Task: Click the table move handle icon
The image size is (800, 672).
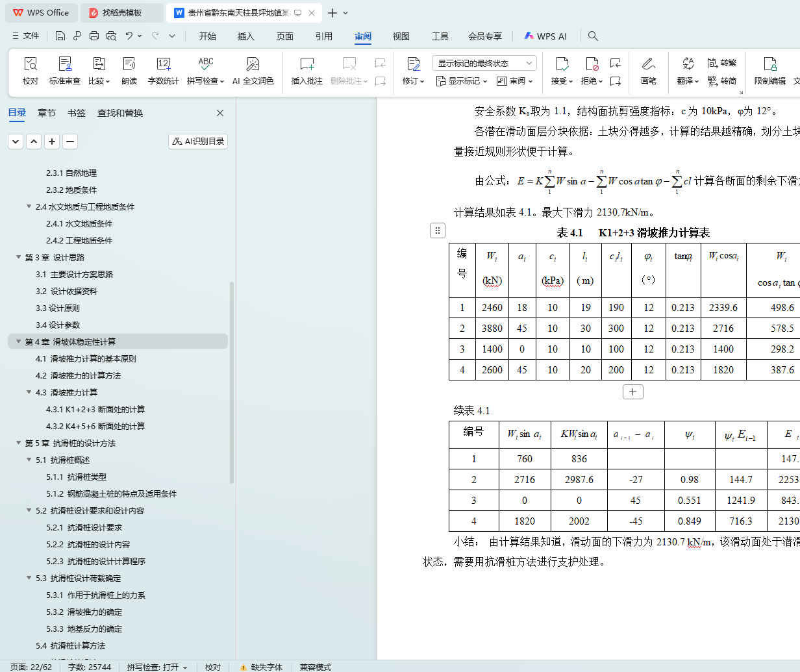Action: coord(438,230)
